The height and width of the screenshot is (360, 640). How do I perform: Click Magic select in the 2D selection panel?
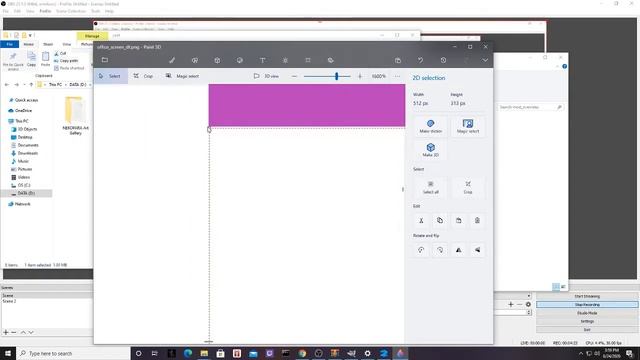[x=468, y=126]
